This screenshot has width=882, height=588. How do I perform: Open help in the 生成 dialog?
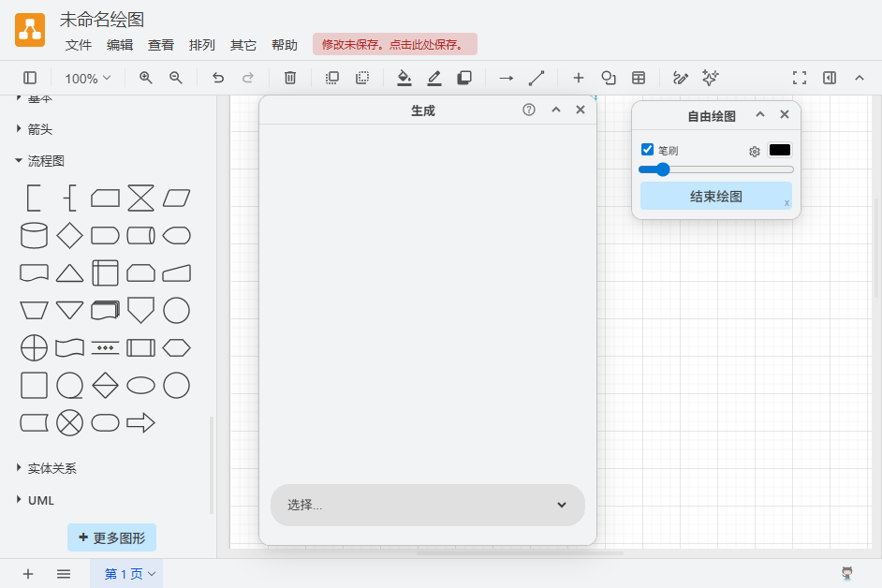click(x=529, y=110)
